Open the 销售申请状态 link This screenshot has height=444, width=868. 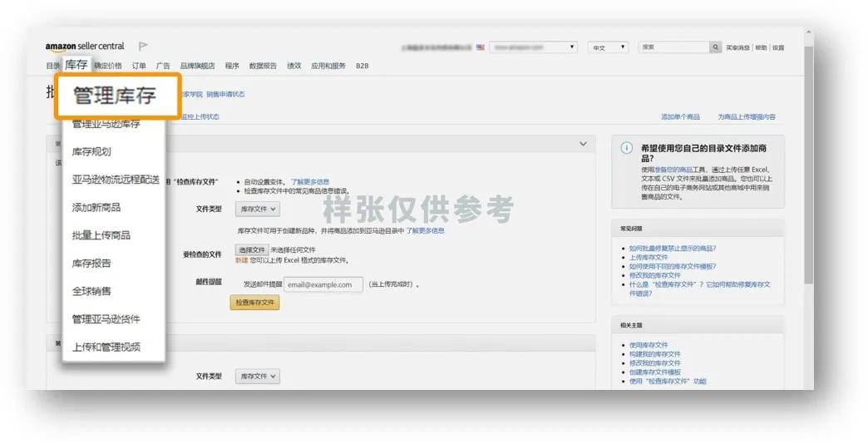pyautogui.click(x=225, y=95)
